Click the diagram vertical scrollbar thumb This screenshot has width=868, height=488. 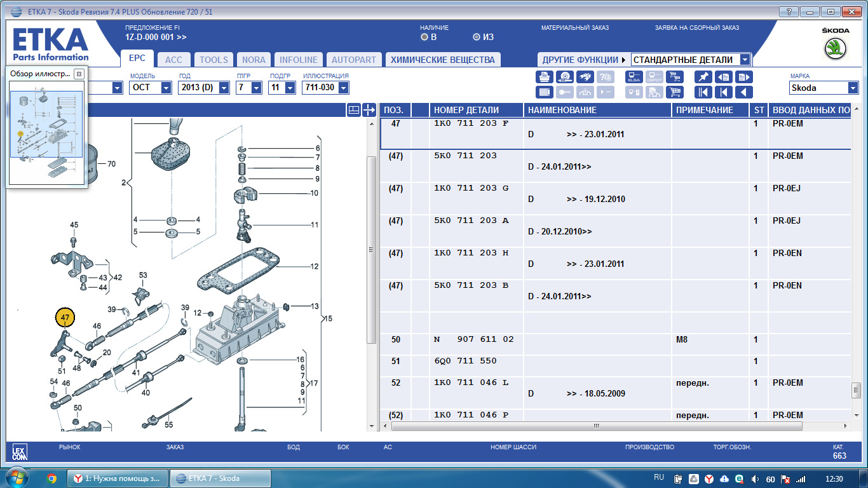click(371, 250)
